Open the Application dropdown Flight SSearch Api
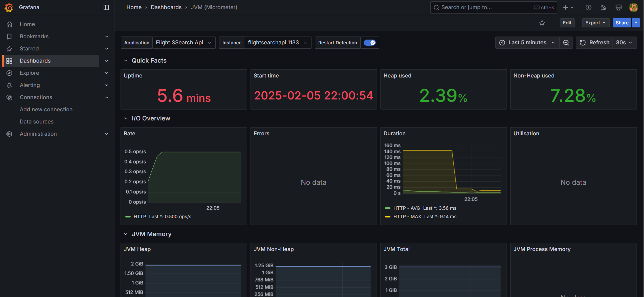 184,43
